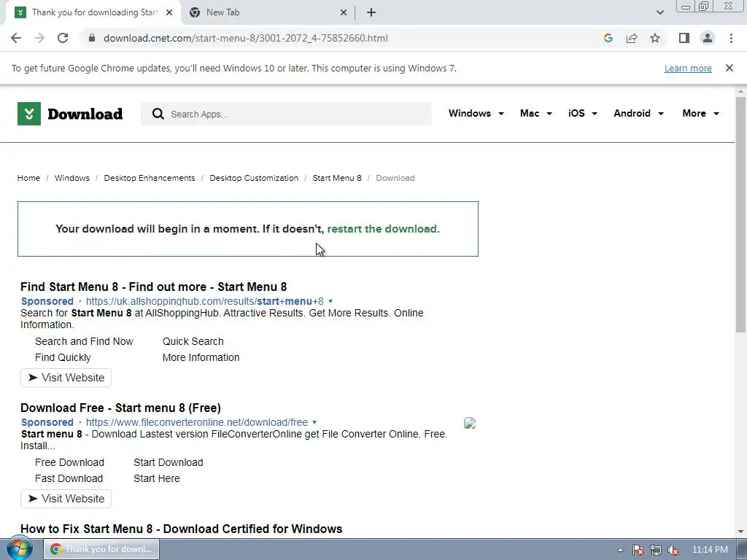The image size is (747, 560).
Task: Expand the Android menu
Action: pos(638,113)
